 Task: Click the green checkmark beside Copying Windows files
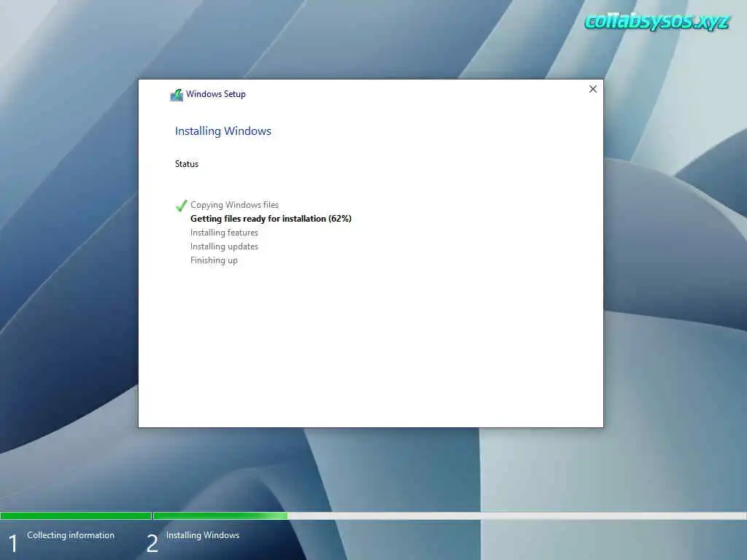181,206
